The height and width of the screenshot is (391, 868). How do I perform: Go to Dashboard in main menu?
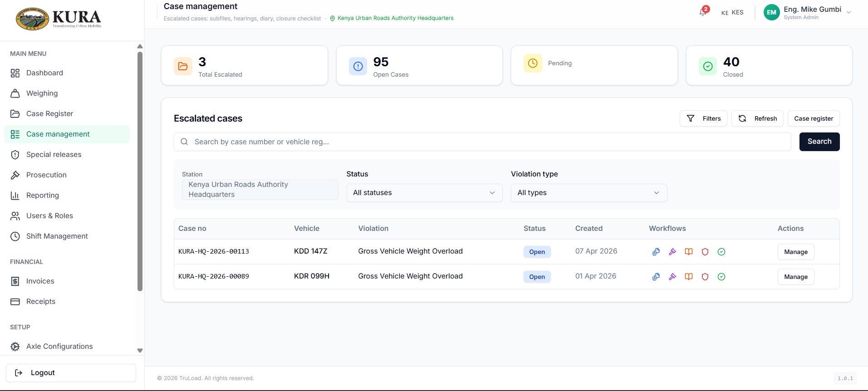pos(67,73)
